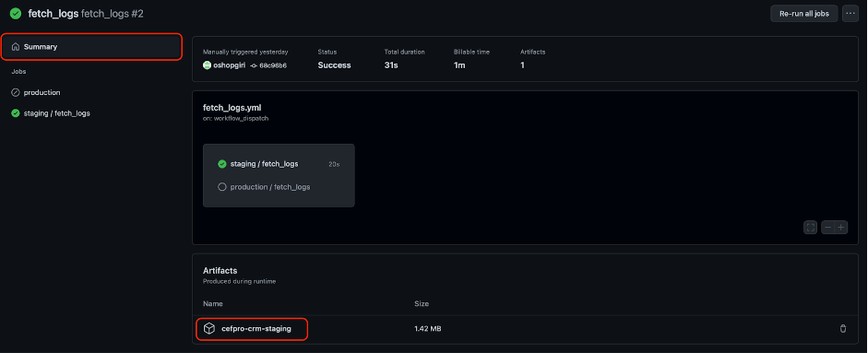The image size is (868, 353).
Task: Open the three-dot more options menu
Action: pyautogui.click(x=850, y=14)
